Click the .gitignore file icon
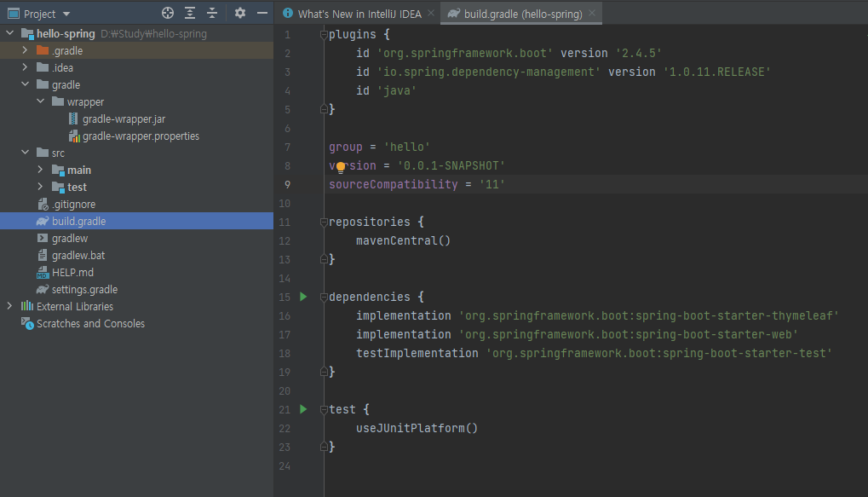The width and height of the screenshot is (868, 497). pyautogui.click(x=43, y=205)
